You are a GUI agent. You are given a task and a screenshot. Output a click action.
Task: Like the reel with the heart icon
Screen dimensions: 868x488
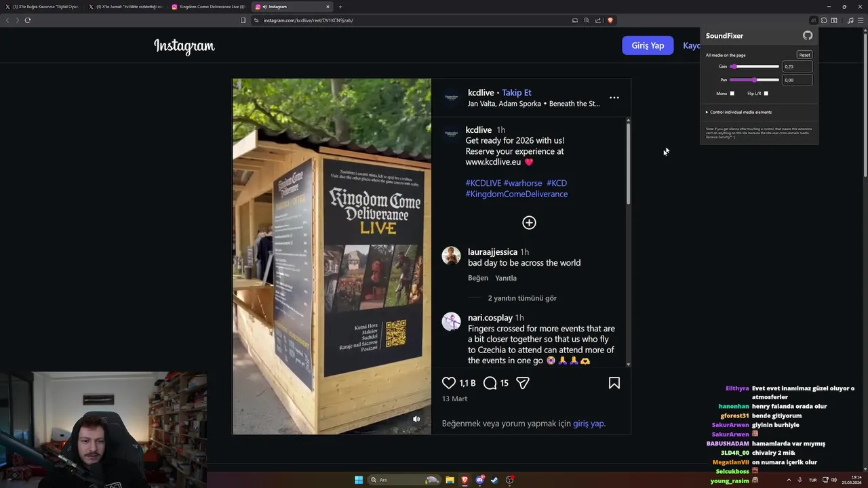tap(449, 383)
